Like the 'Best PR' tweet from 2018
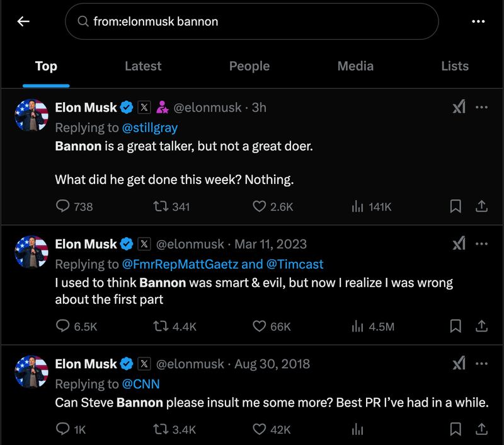Image resolution: width=504 pixels, height=445 pixels. 260,429
